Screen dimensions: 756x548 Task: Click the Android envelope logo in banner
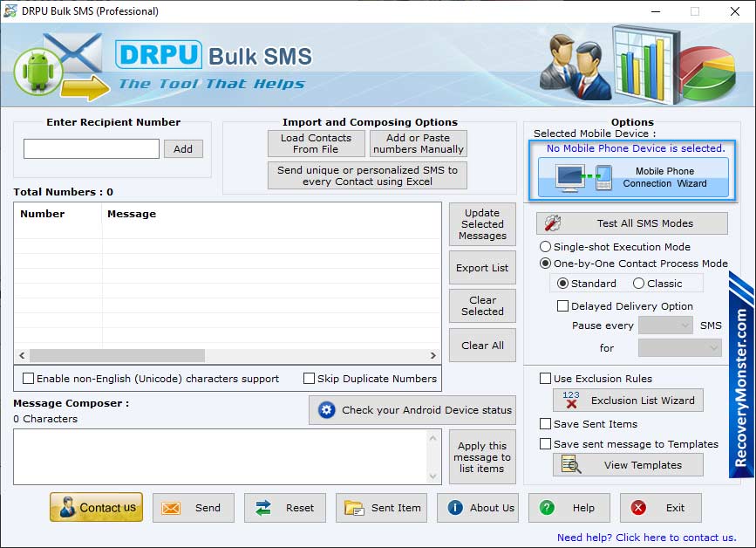(62, 66)
